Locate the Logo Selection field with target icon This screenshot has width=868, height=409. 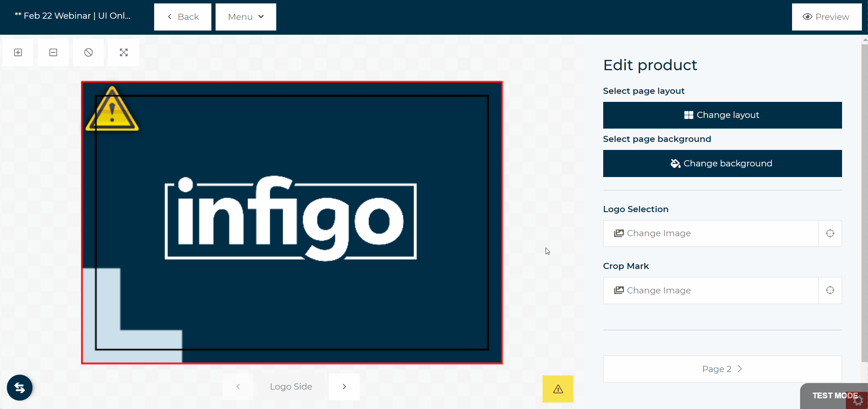point(830,233)
